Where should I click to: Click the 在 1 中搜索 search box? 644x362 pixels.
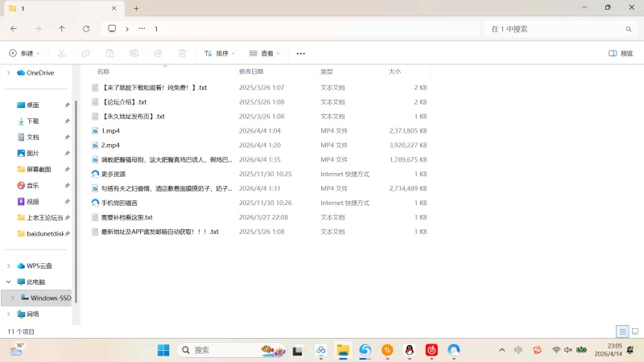[x=555, y=28]
